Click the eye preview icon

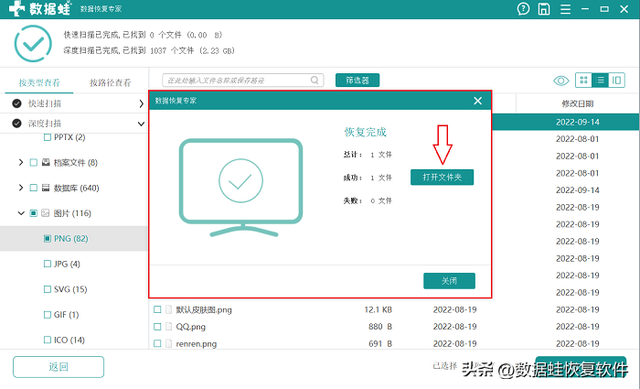[x=561, y=81]
